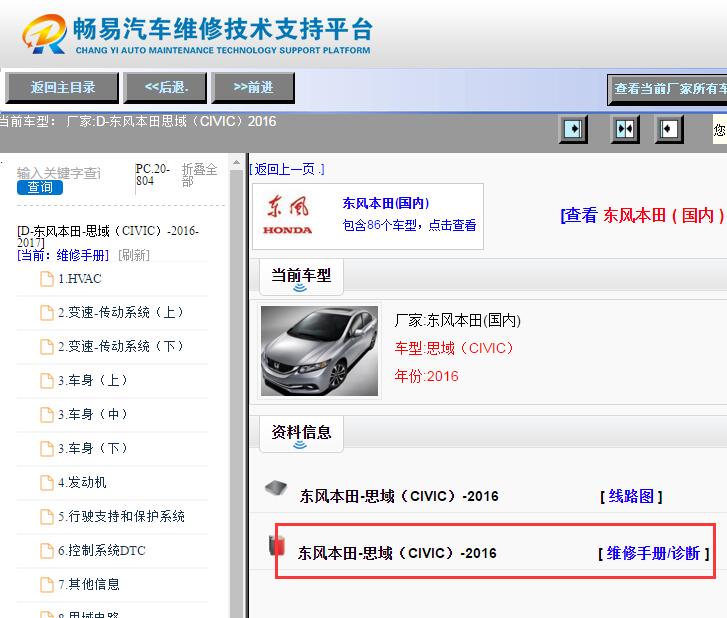727x618 pixels.
Task: Click the split panels layout icon
Action: [625, 129]
